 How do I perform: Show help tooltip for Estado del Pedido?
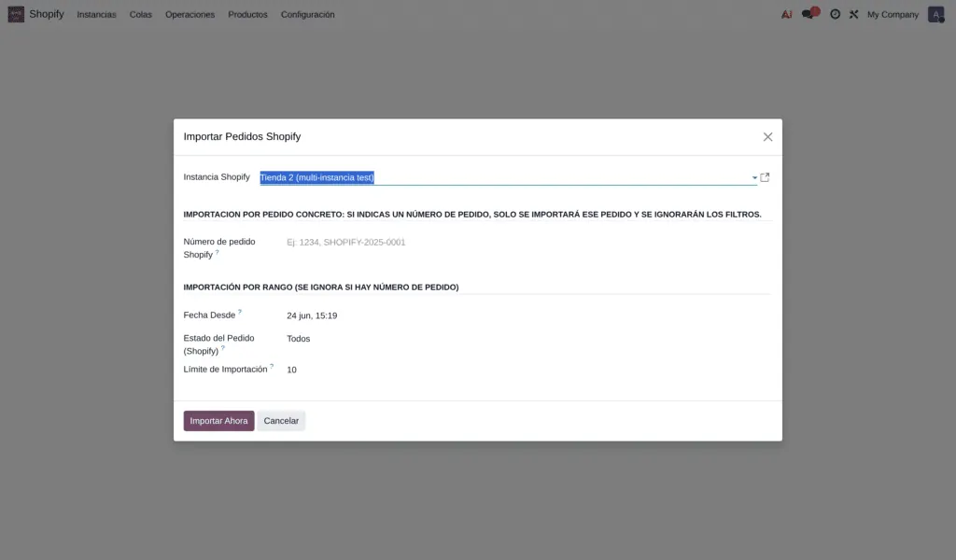pyautogui.click(x=222, y=347)
